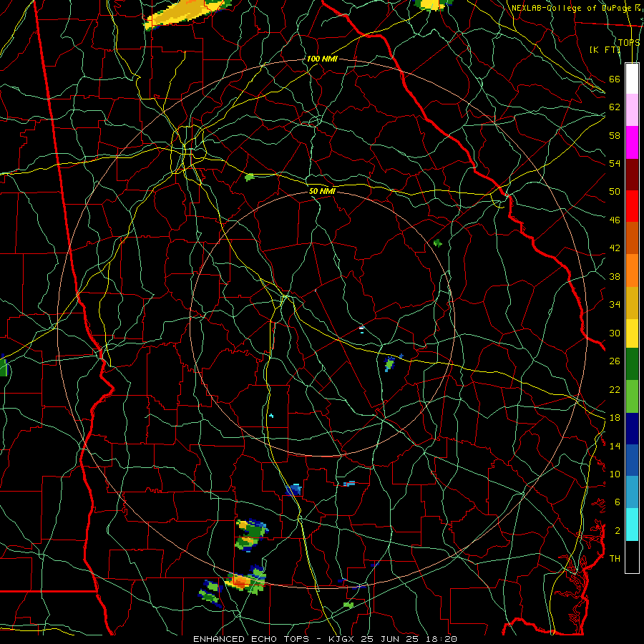Click the legend value '6'
This screenshot has width=644, height=644.
click(618, 502)
